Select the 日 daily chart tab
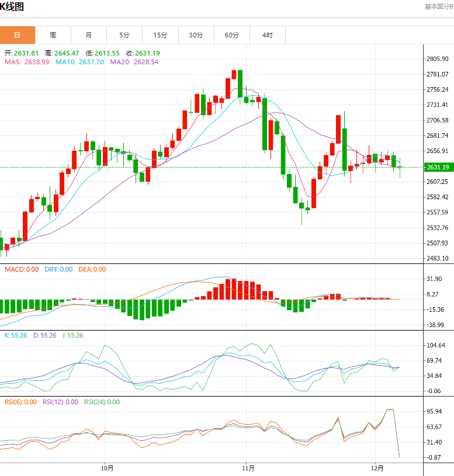 point(17,35)
